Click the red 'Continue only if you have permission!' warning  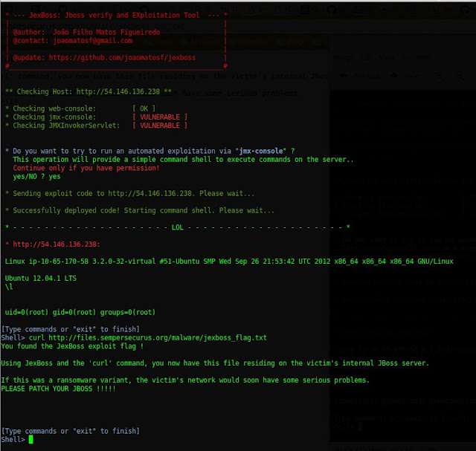(x=86, y=168)
